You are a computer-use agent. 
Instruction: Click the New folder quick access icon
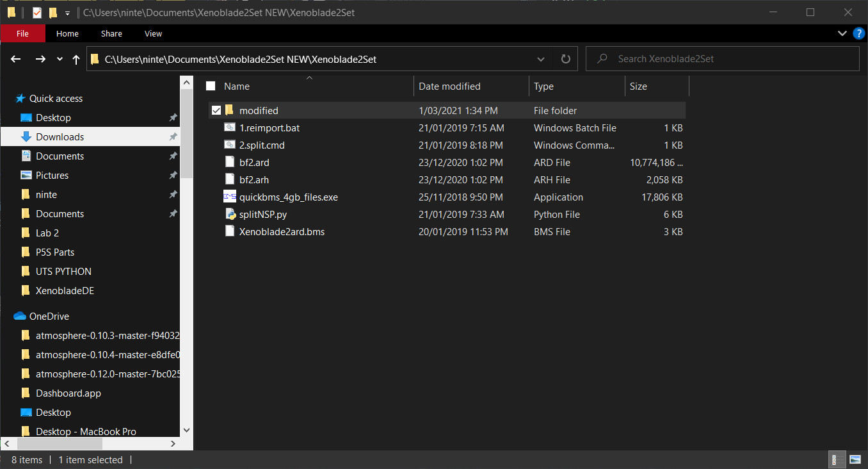(53, 12)
